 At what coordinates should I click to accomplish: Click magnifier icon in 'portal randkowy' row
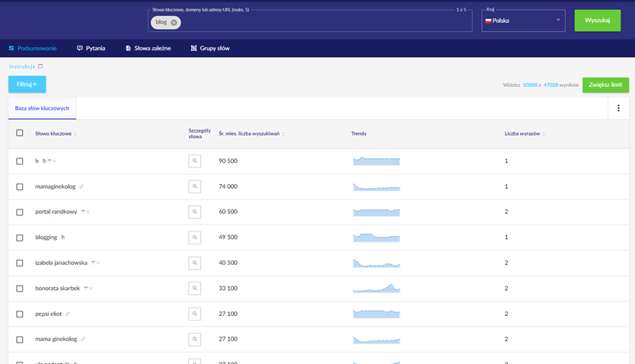click(x=195, y=212)
